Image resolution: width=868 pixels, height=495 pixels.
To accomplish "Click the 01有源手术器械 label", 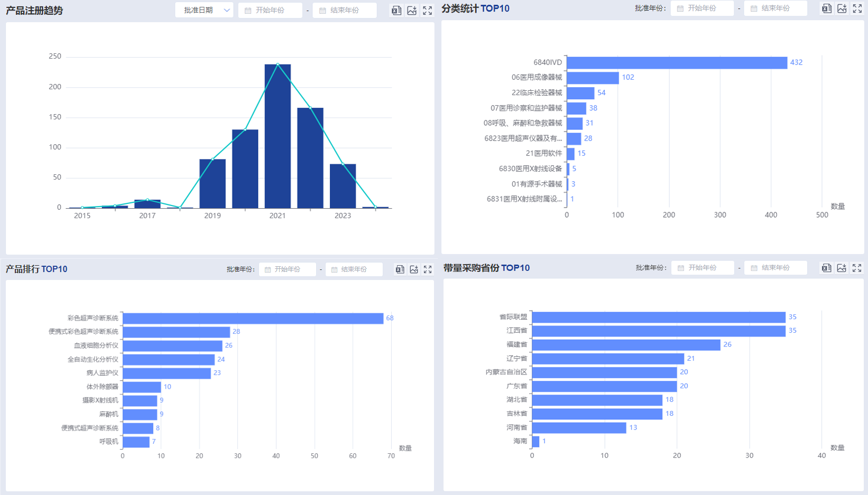I will click(x=537, y=184).
